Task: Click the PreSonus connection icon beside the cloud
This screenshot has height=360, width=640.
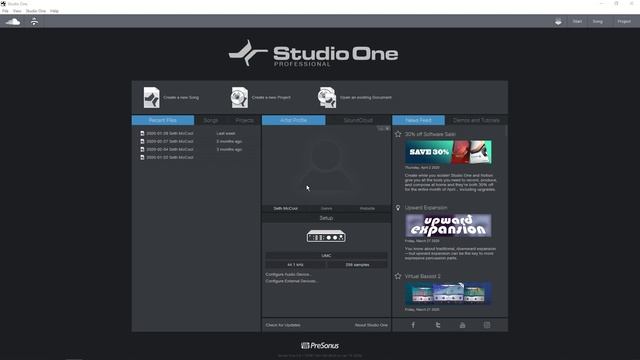Action: click(34, 22)
